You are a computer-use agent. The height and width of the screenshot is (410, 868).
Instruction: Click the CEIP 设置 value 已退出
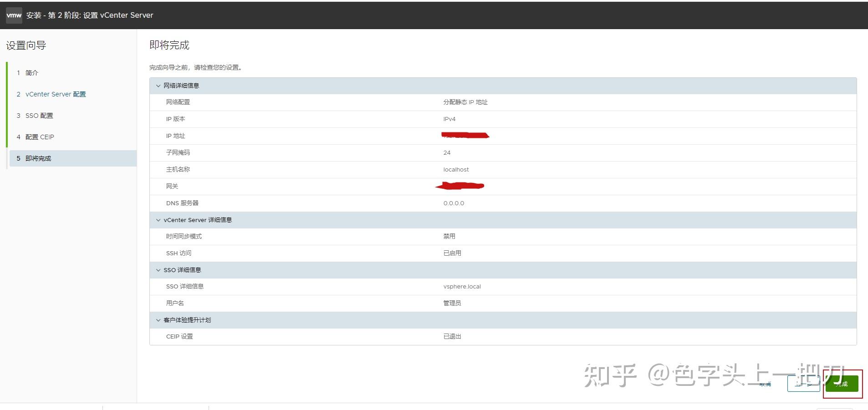pyautogui.click(x=452, y=337)
